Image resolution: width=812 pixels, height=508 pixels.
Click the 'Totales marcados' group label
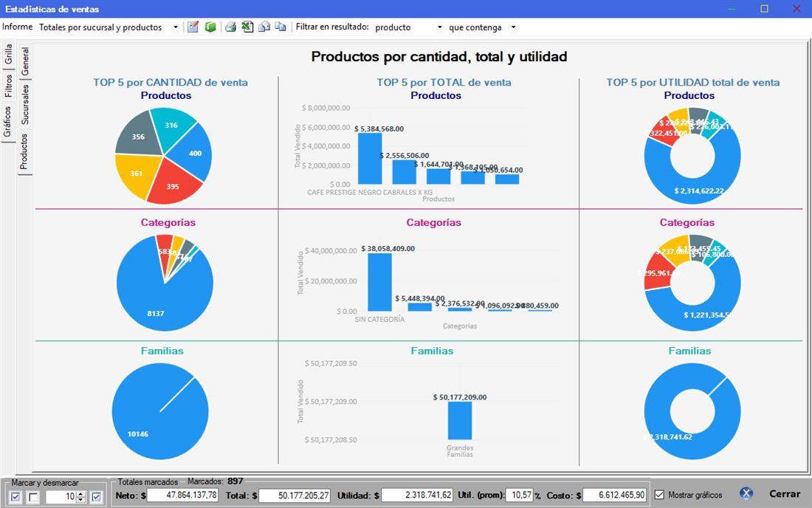148,482
